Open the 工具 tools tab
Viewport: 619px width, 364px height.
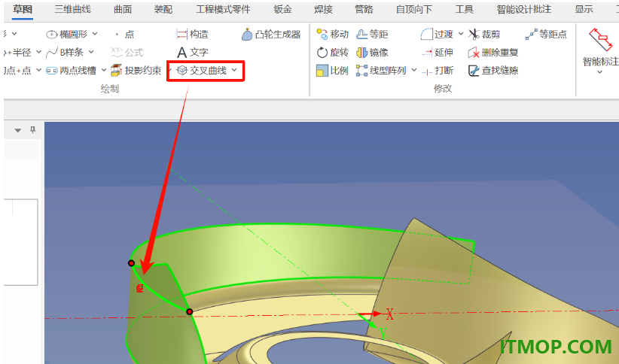464,10
